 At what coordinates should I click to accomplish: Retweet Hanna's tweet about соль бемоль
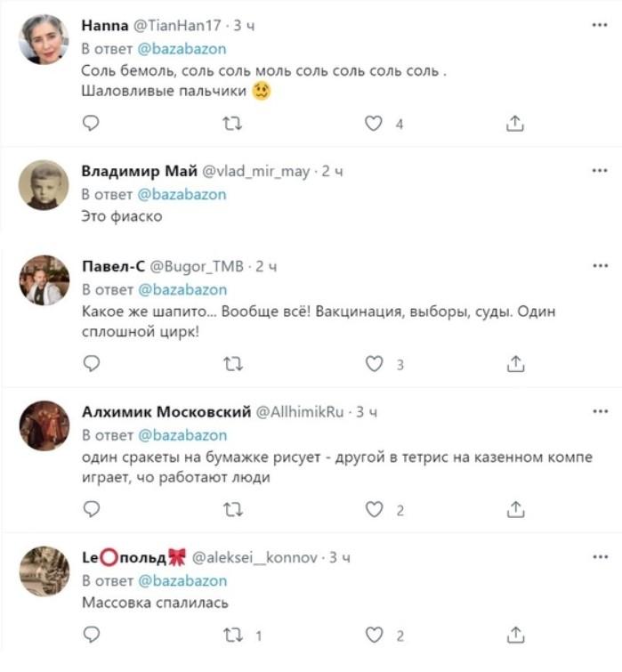232,124
